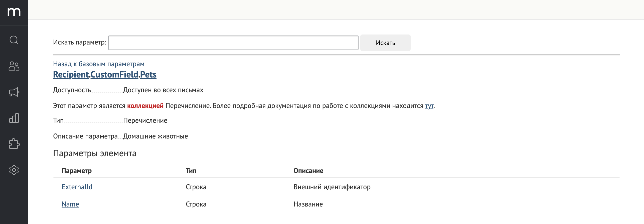This screenshot has width=644, height=224.
Task: Click the 'Параметр' column header
Action: coord(77,171)
